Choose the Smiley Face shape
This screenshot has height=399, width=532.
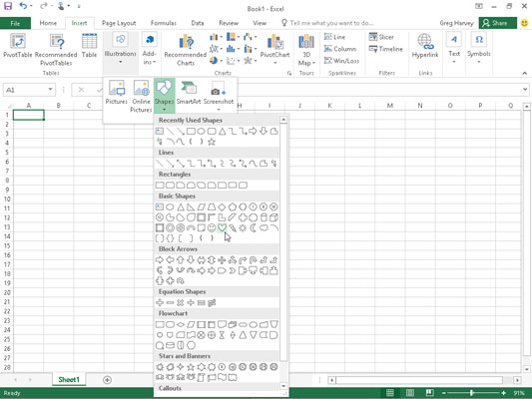point(212,227)
